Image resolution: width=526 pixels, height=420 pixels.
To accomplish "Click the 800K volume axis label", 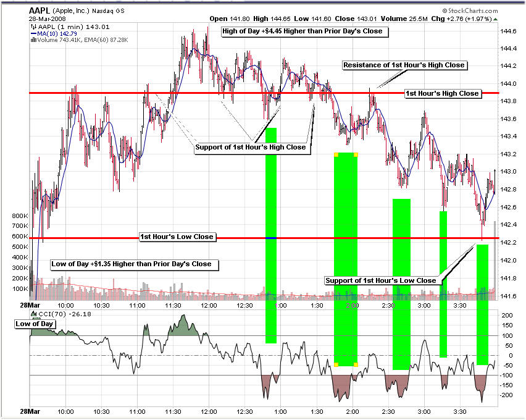I will [x=20, y=216].
